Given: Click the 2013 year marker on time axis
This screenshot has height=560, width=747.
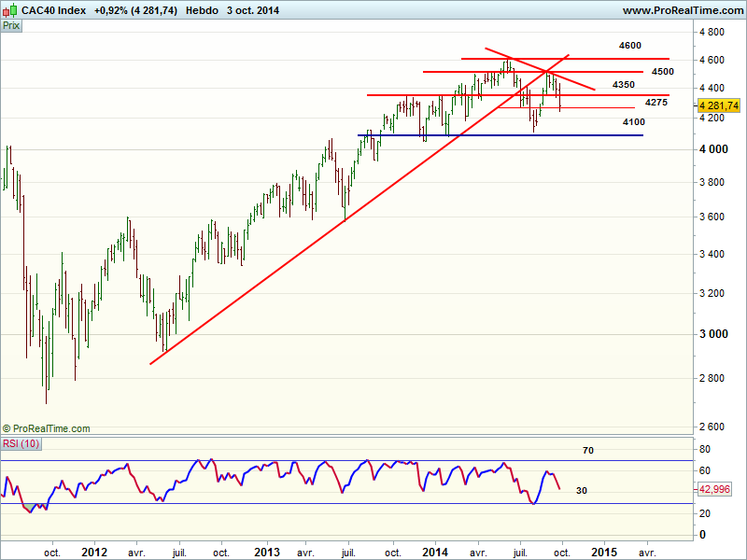Looking at the screenshot, I should 268,552.
